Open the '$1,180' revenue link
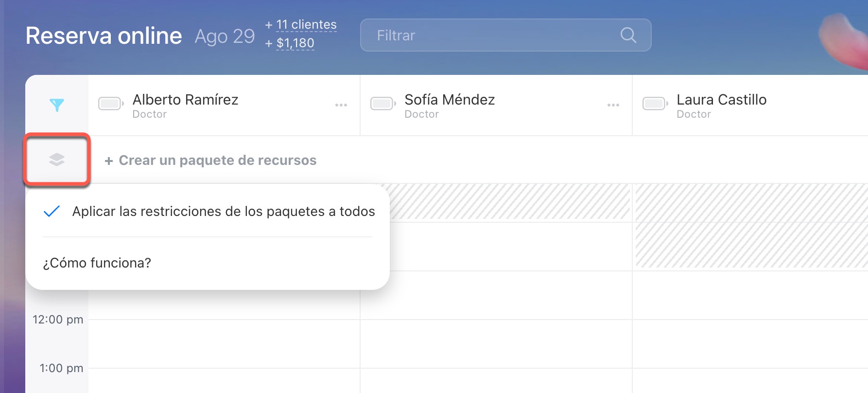 295,43
